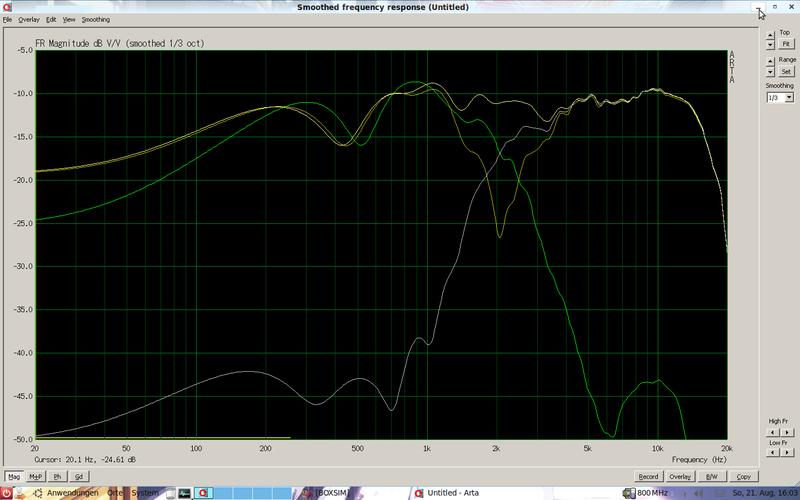Switch to the Gd group delay tab

coord(79,477)
